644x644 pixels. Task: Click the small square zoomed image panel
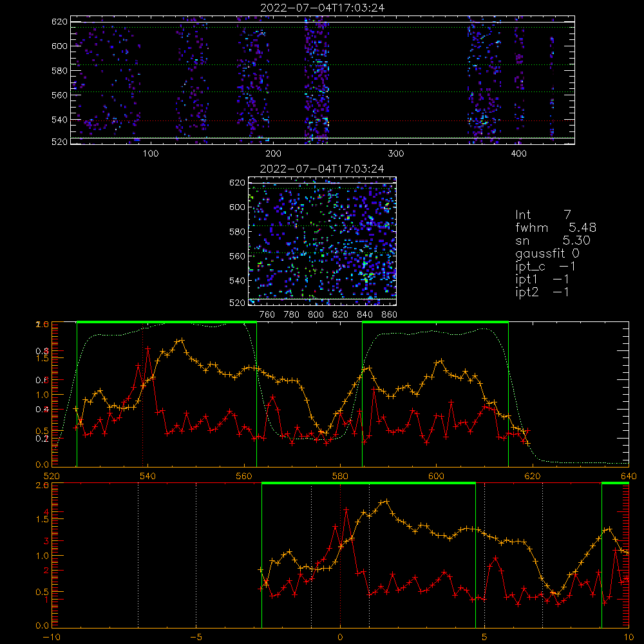pyautogui.click(x=323, y=241)
